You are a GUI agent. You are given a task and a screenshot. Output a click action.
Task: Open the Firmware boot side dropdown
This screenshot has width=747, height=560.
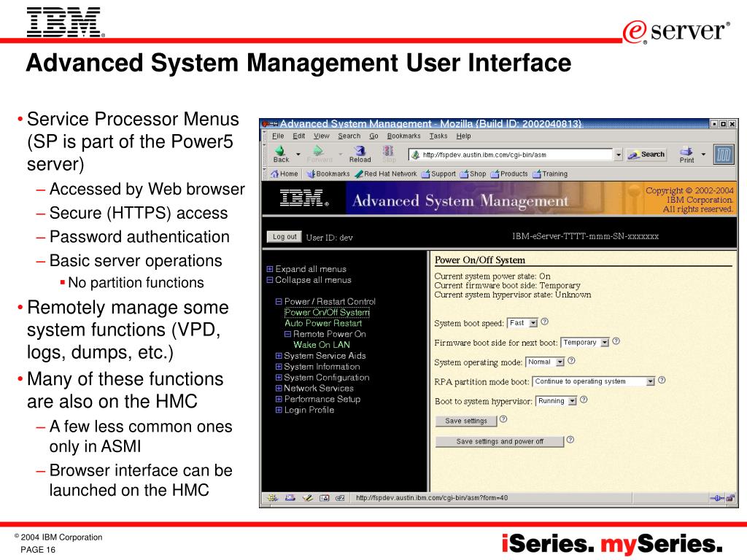tap(585, 343)
